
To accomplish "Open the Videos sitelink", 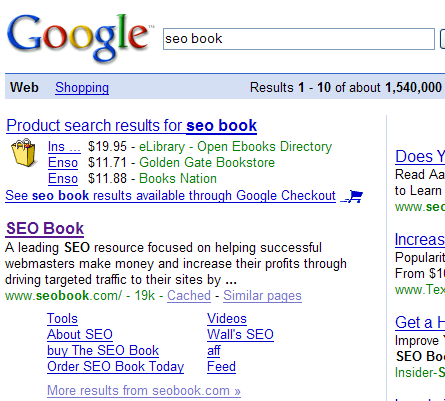I will (227, 319).
